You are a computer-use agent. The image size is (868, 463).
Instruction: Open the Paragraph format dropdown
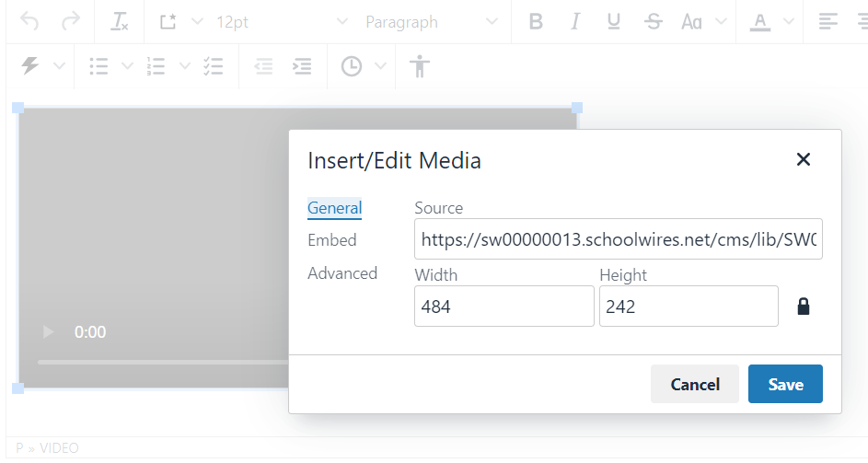point(431,21)
